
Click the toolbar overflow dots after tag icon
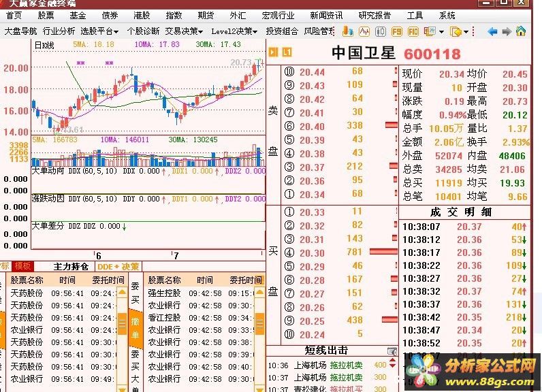pos(473,32)
